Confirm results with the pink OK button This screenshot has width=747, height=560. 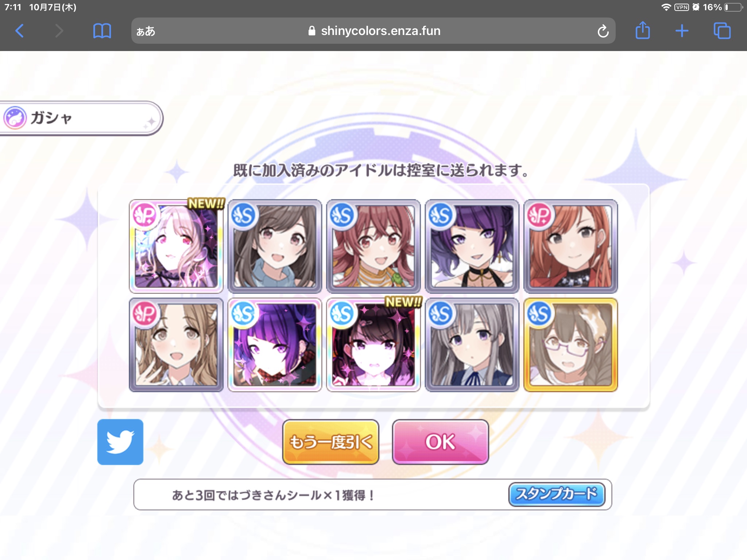[440, 442]
